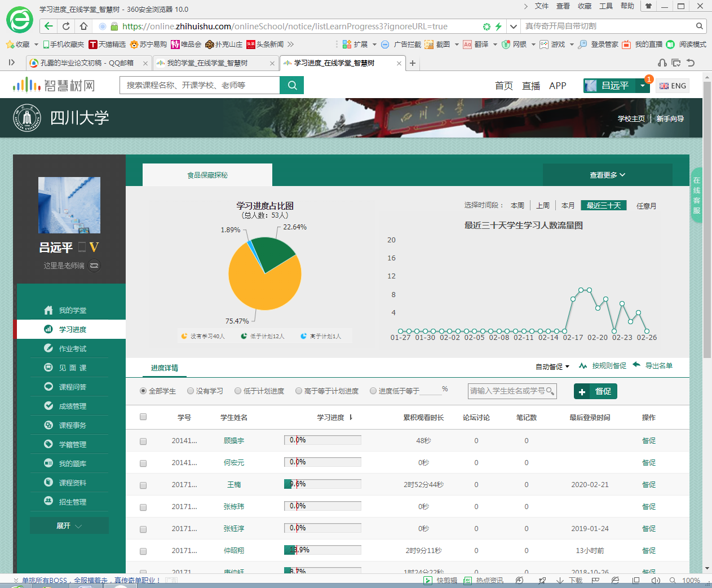Click the 导出名单 export icon

636,365
